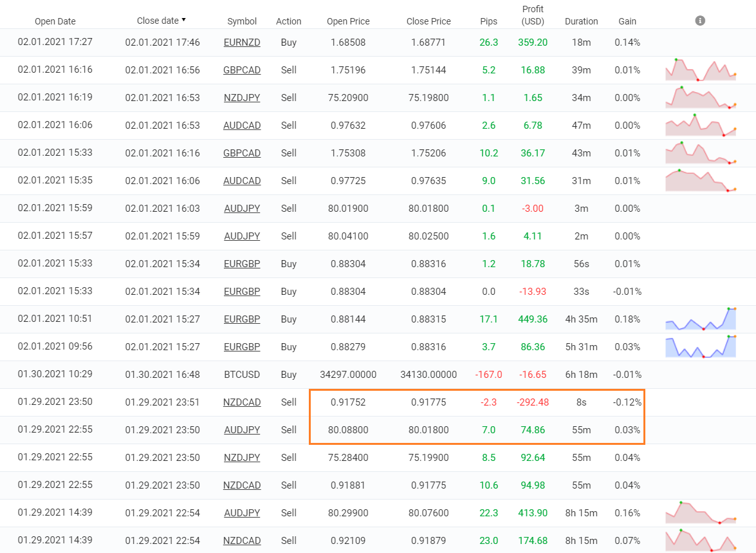Sort by the Profit (USD) column header

[533, 15]
